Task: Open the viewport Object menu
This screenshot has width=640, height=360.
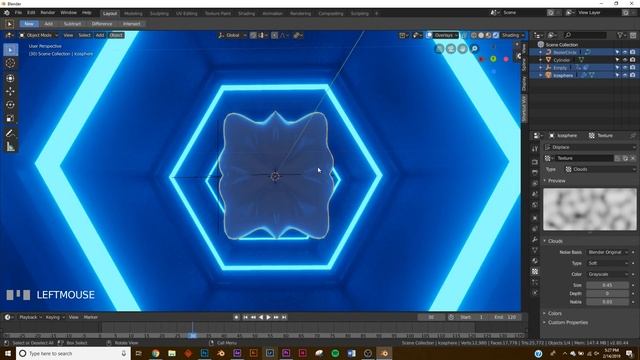Action: (x=116, y=36)
